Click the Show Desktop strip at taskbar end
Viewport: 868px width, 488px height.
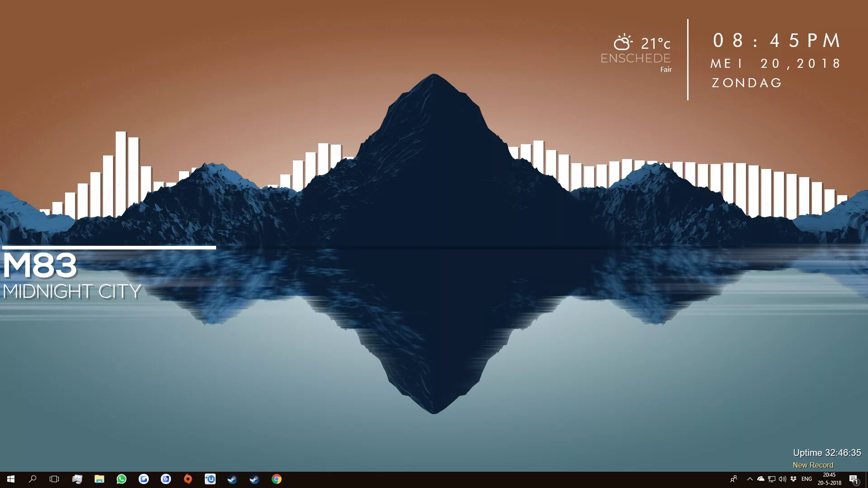pos(866,479)
